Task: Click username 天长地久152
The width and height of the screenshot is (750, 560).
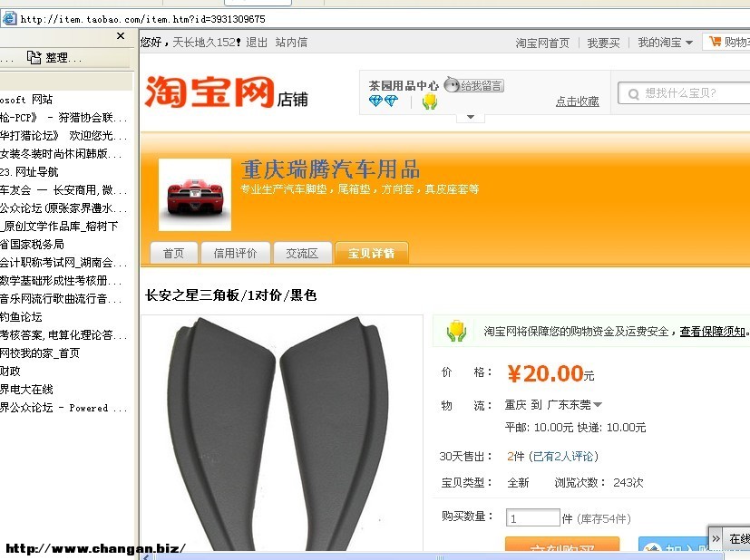Action: pos(206,43)
